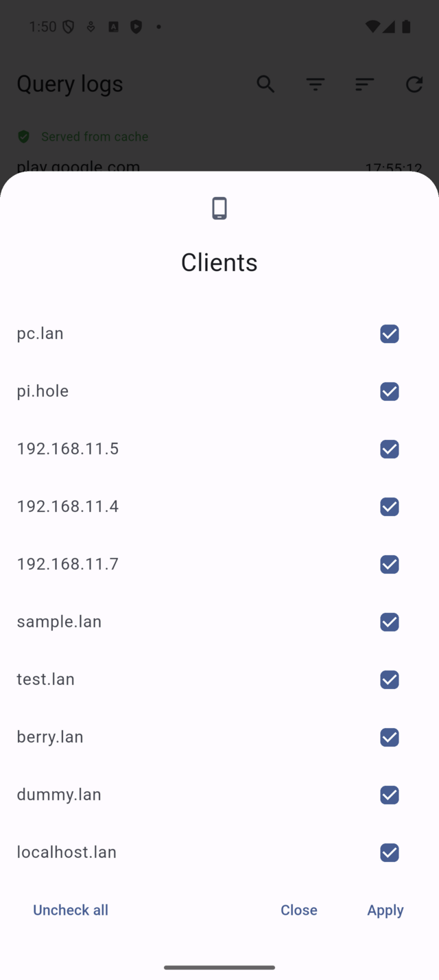
Task: Uncheck the localhost.lan checkbox
Action: tap(390, 852)
